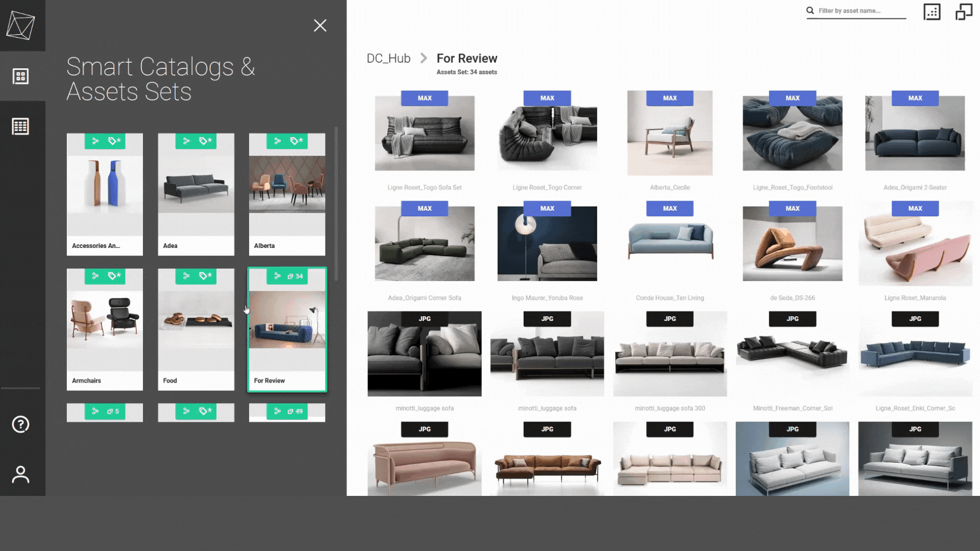Viewport: 980px width, 551px height.
Task: Click Ligne Roset_Togo Corner label
Action: point(547,188)
